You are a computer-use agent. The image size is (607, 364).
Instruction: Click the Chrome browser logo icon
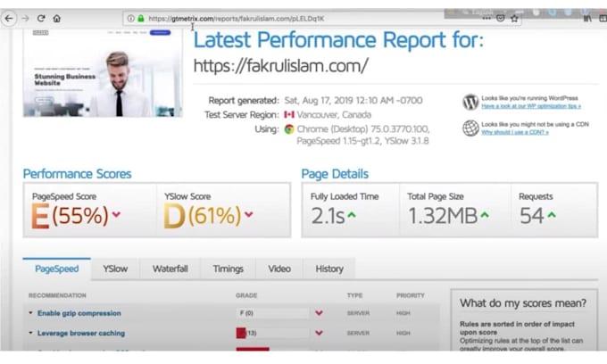point(289,129)
